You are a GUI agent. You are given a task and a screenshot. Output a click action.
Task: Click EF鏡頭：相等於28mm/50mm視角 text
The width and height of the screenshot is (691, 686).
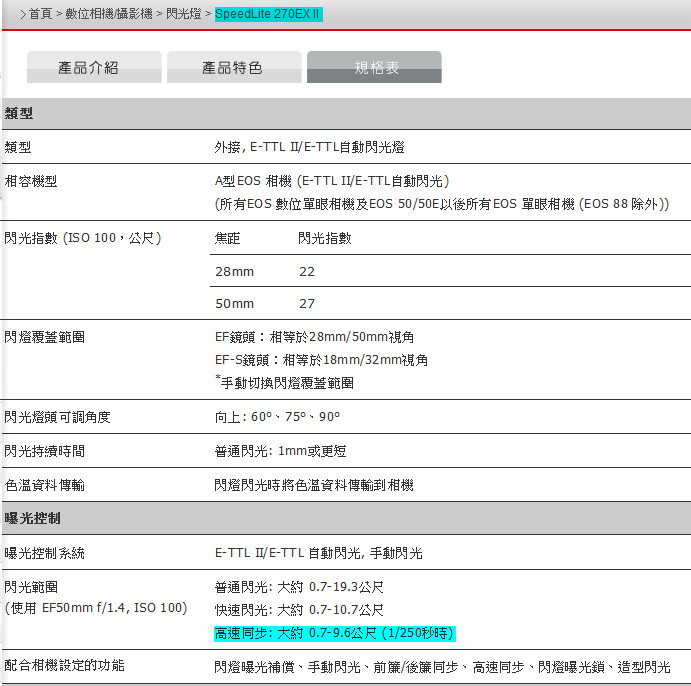click(314, 337)
